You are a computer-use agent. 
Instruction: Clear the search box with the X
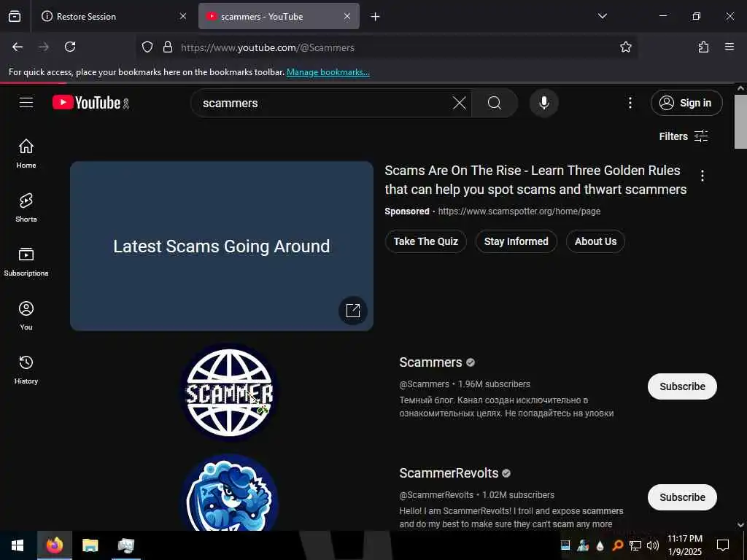(x=460, y=103)
